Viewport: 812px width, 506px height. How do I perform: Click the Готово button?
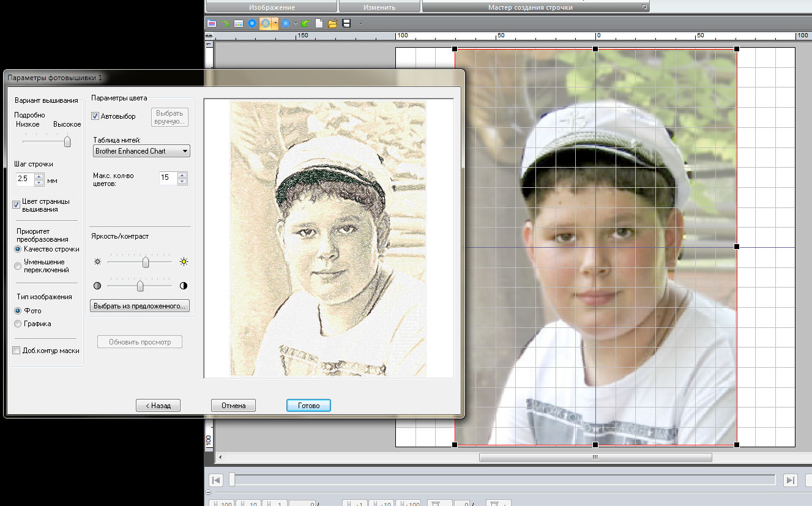(308, 405)
